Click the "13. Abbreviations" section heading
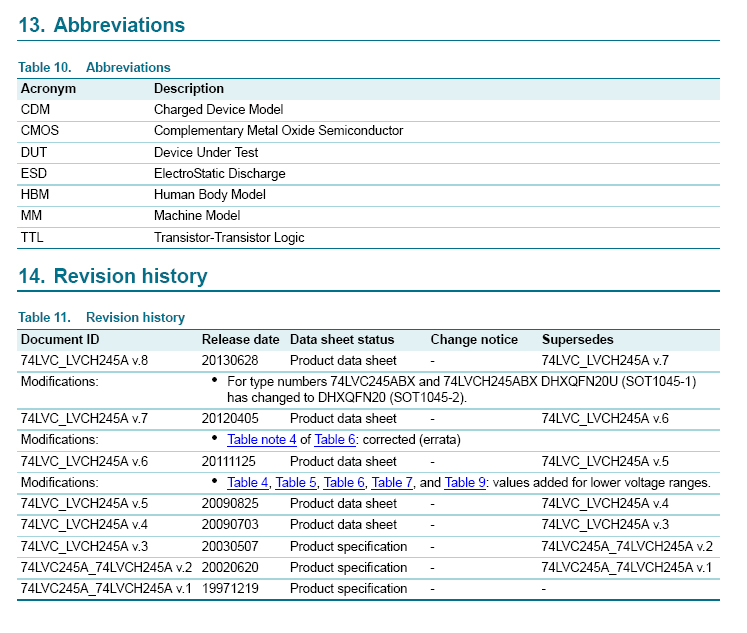Image resolution: width=747 pixels, height=633 pixels. 102,25
